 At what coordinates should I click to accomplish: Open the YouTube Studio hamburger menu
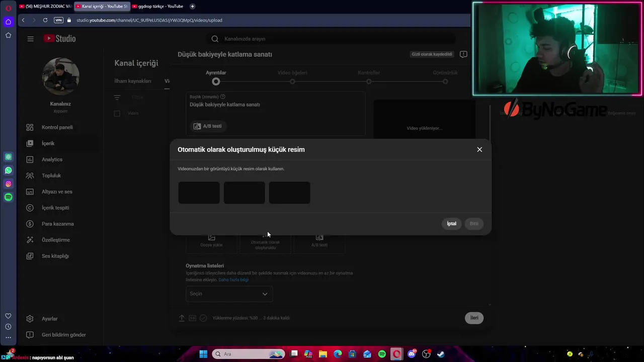30,39
